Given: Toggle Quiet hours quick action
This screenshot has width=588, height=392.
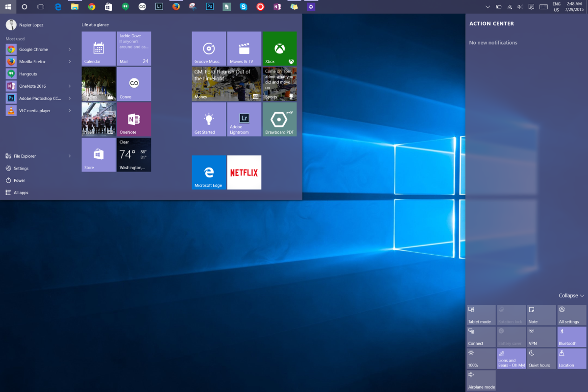Looking at the screenshot, I should tap(541, 358).
